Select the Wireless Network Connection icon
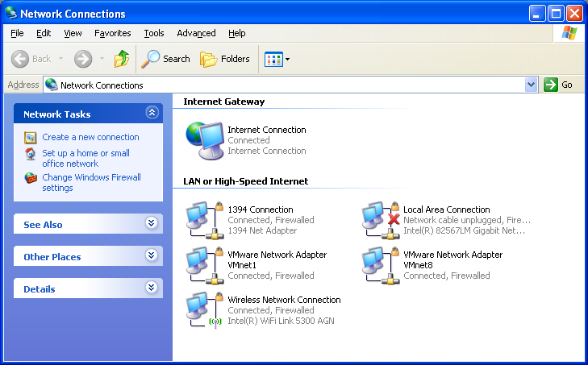Viewport: 588px width, 365px height. click(x=205, y=310)
